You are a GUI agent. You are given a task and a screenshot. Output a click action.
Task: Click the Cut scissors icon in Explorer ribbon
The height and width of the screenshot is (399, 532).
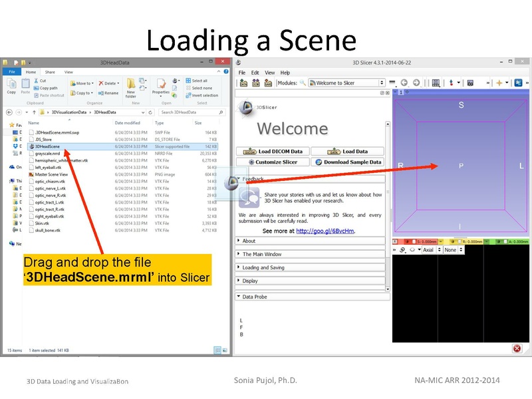point(37,80)
